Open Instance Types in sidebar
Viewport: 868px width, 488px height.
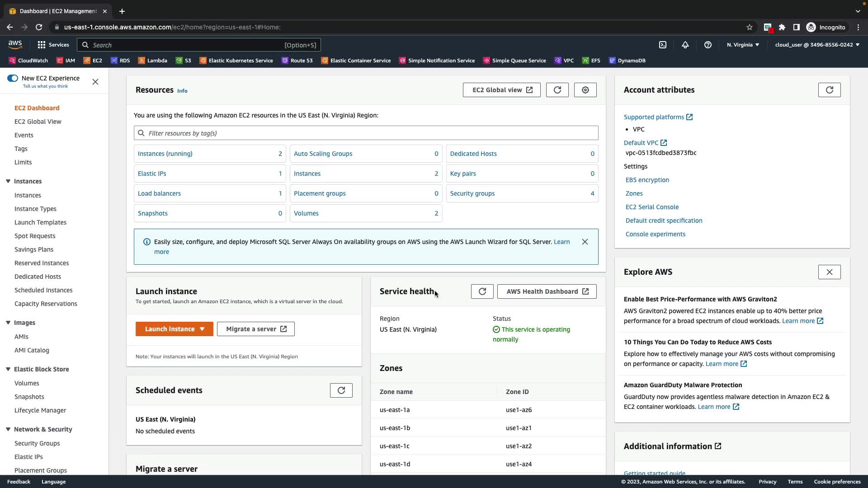pyautogui.click(x=35, y=209)
